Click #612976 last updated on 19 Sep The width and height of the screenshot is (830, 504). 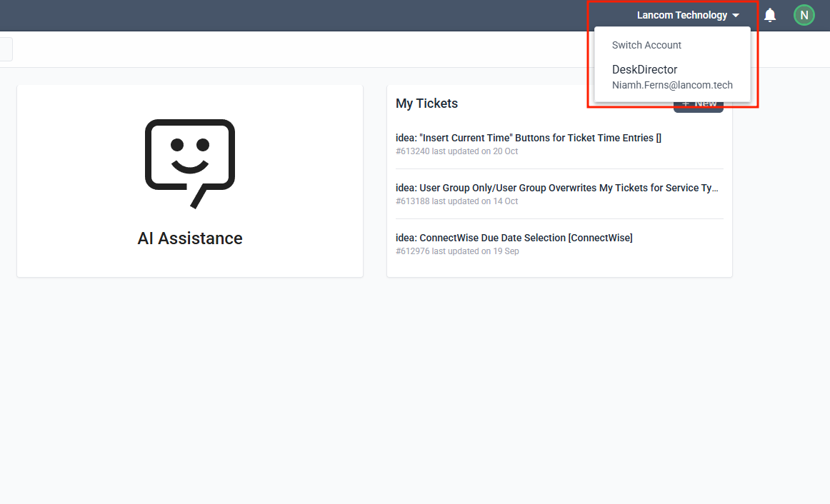457,251
